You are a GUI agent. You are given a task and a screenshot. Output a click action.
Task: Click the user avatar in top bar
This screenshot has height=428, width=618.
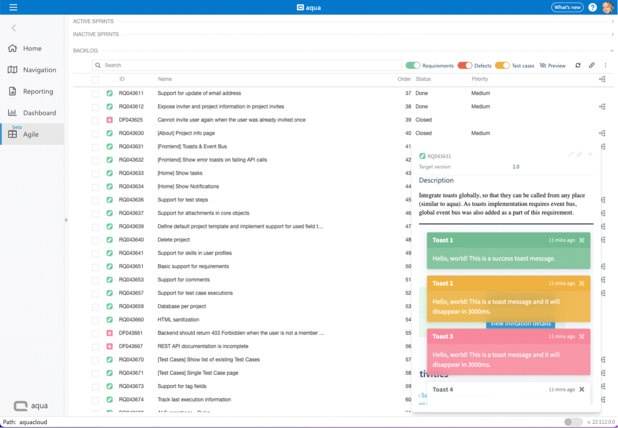click(607, 7)
